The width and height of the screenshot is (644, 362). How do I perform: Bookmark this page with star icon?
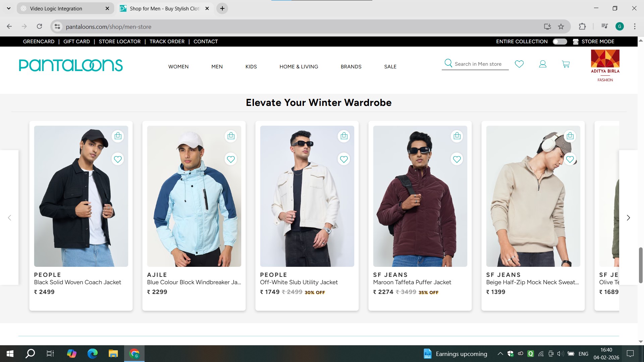pos(561,26)
